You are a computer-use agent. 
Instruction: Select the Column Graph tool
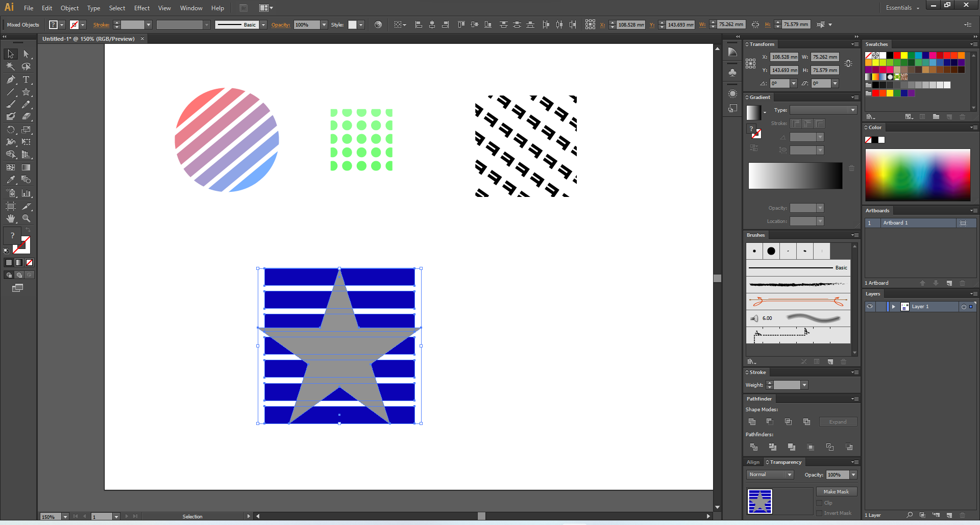26,193
